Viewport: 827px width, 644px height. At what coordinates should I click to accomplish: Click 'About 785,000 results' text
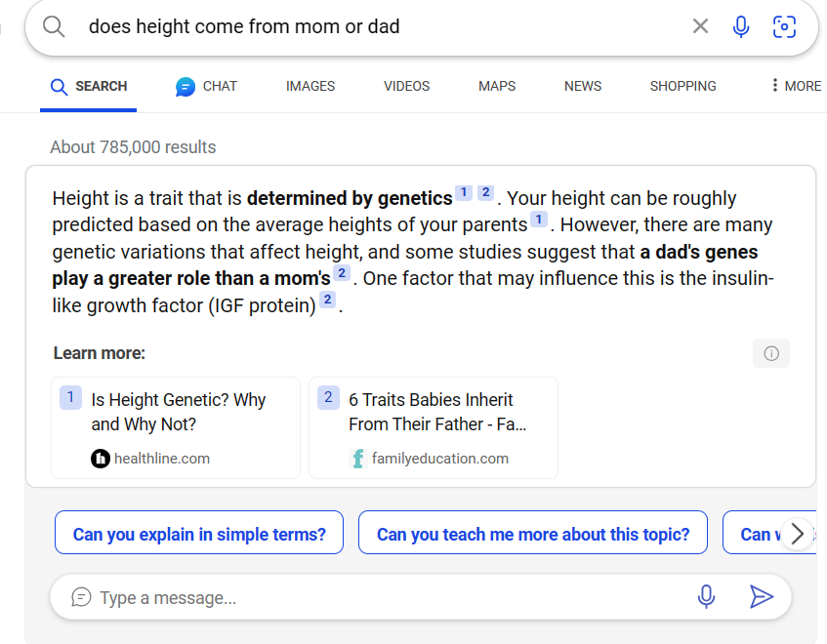tap(133, 147)
